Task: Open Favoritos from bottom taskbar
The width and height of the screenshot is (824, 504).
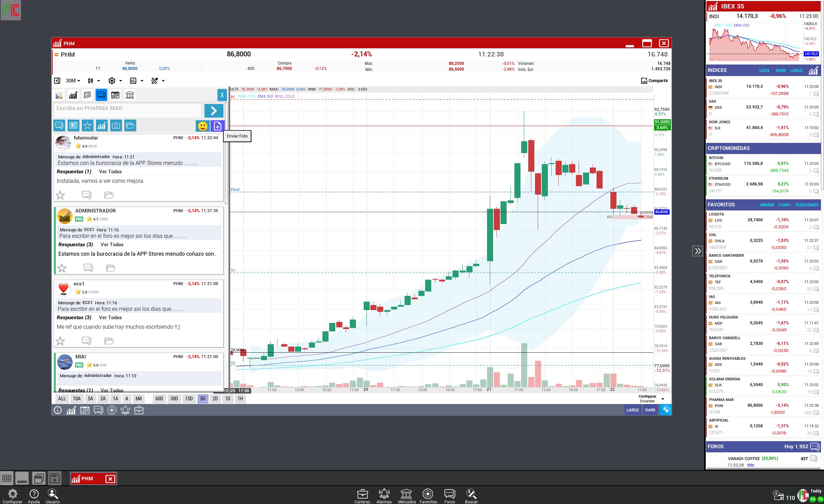Action: pyautogui.click(x=428, y=496)
